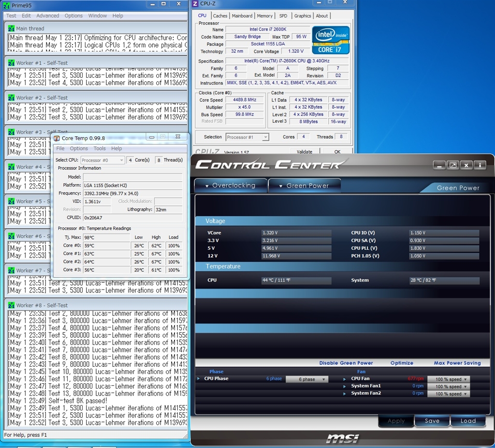Click the Core Speed value "4489.8 MHz"
The height and width of the screenshot is (448, 495).
pos(245,100)
